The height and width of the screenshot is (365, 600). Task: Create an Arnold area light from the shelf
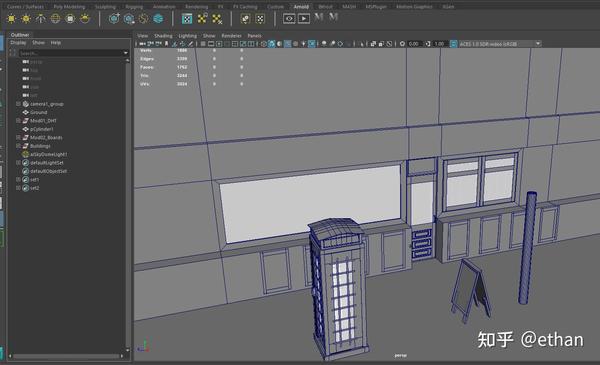pyautogui.click(x=11, y=18)
